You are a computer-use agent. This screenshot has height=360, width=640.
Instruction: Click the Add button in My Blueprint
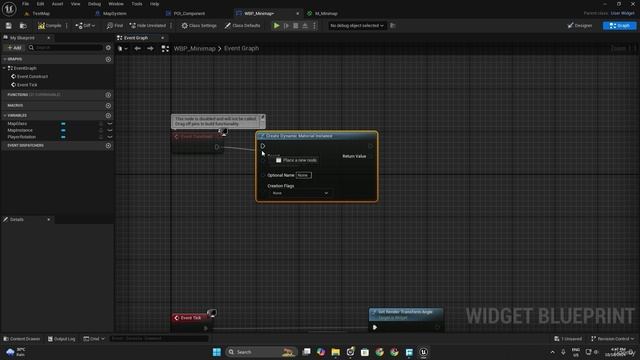[14, 48]
